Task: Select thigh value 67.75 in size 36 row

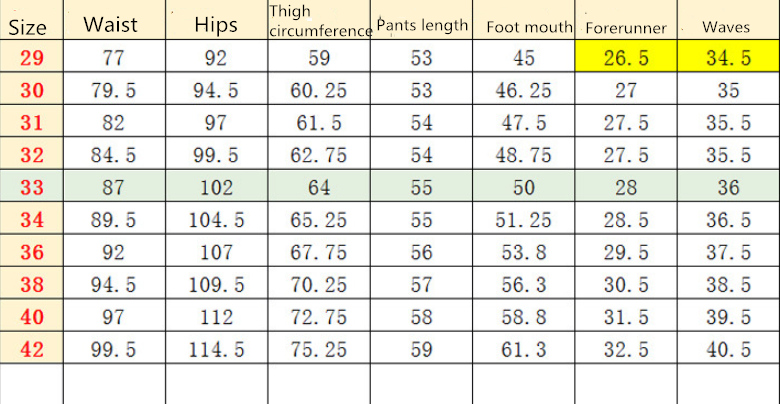Action: [x=320, y=252]
